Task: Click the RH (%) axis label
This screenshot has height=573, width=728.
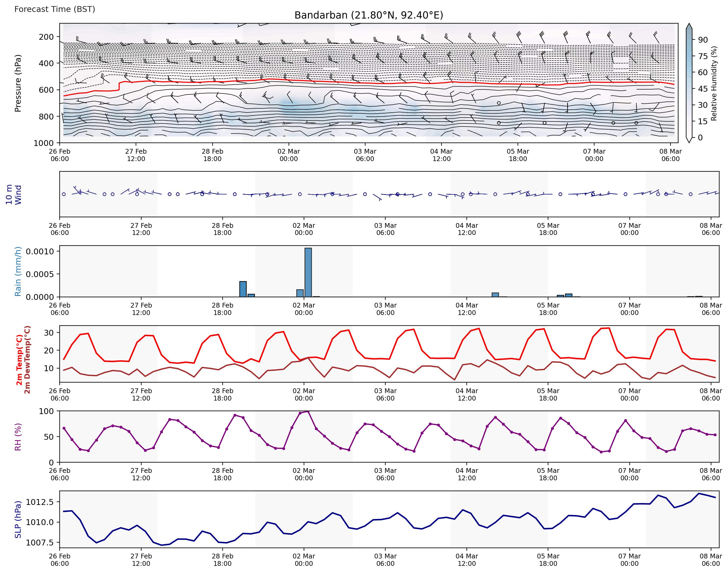Action: pos(18,437)
